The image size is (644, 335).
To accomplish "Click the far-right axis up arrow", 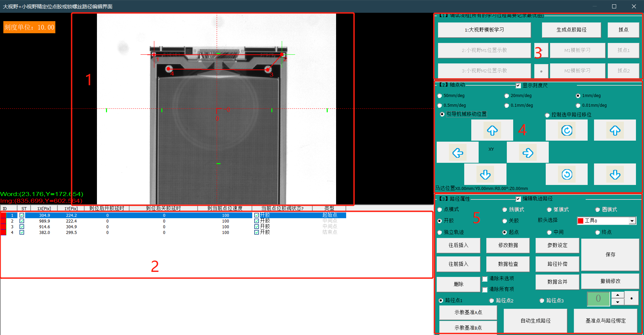I will click(x=615, y=130).
